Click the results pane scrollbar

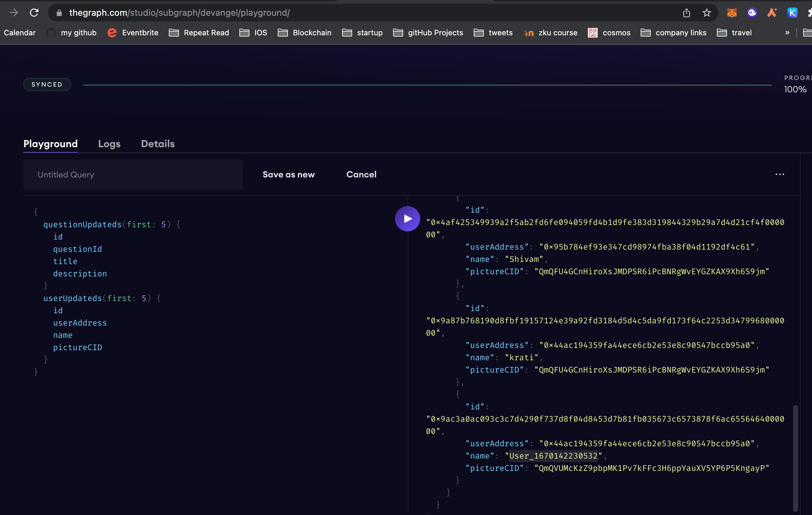[795, 458]
